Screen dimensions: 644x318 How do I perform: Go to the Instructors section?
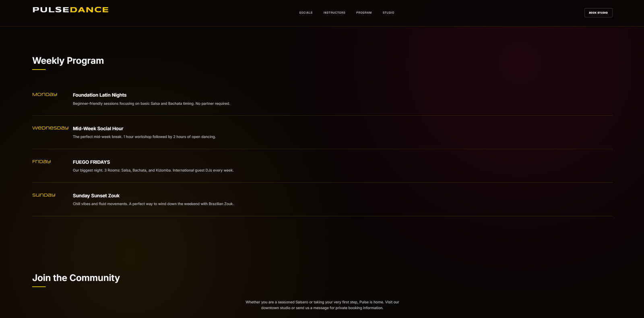(x=334, y=13)
